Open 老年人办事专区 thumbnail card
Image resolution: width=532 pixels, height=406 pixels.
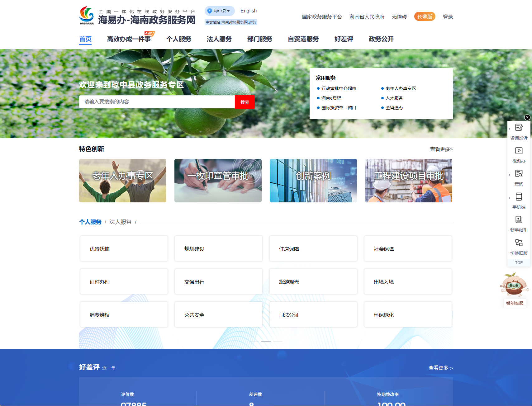[x=123, y=181]
